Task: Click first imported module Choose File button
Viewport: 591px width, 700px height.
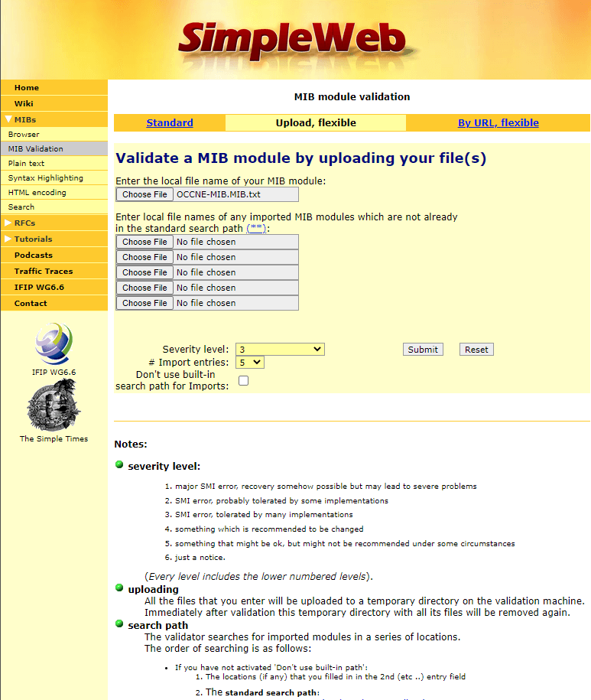Action: click(145, 242)
